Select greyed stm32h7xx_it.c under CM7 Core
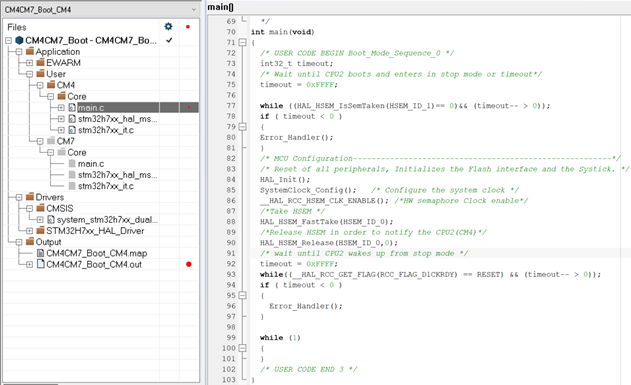The height and width of the screenshot is (385, 631). [106, 186]
